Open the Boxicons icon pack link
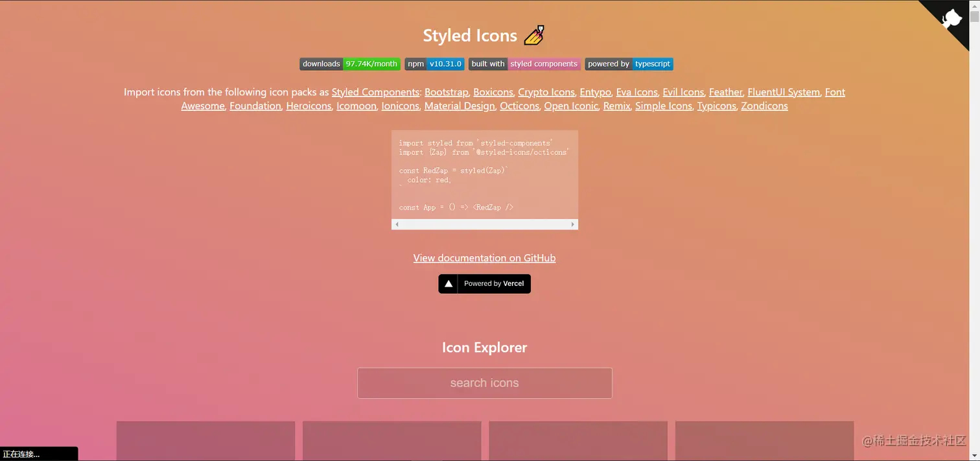 493,92
